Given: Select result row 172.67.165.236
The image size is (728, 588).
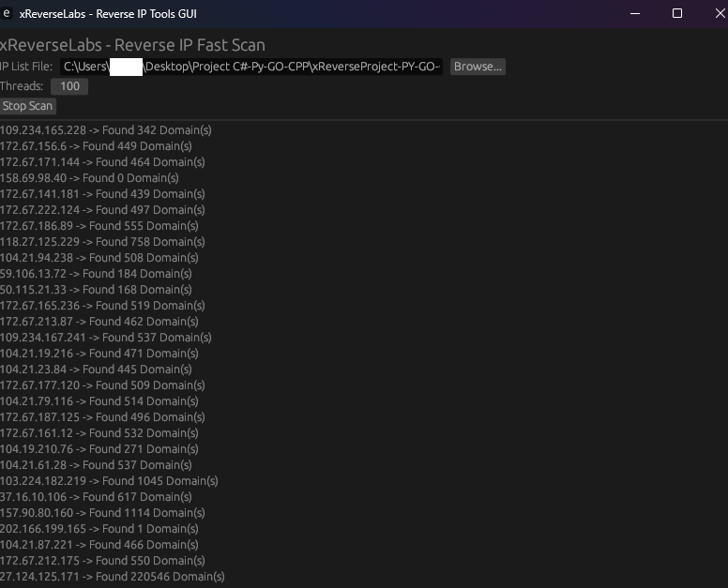Looking at the screenshot, I should click(102, 306).
